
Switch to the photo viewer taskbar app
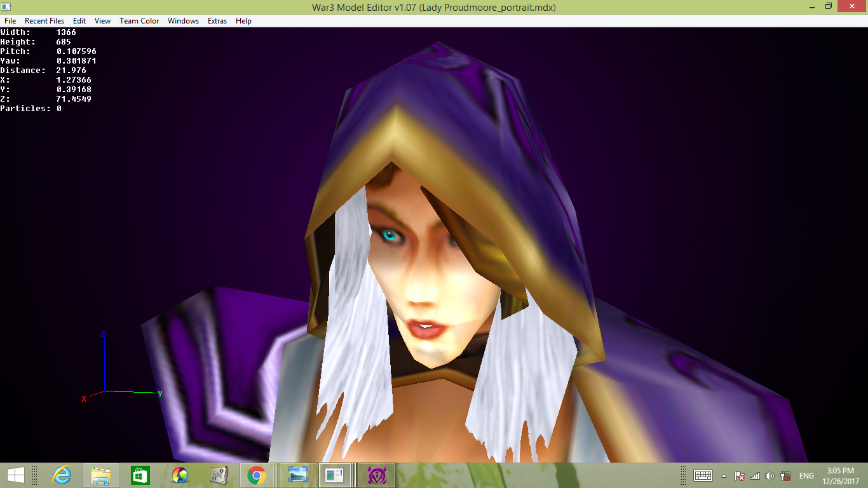[x=297, y=475]
